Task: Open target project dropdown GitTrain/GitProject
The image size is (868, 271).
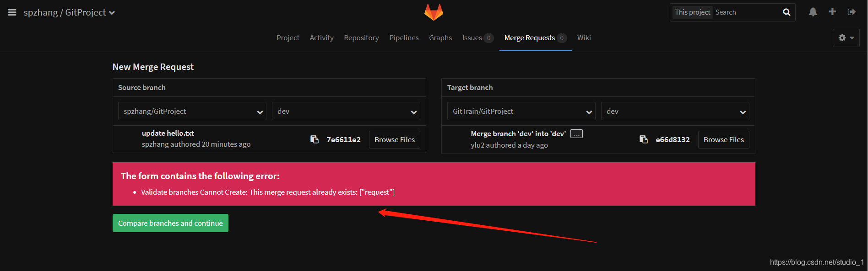Action: 521,111
